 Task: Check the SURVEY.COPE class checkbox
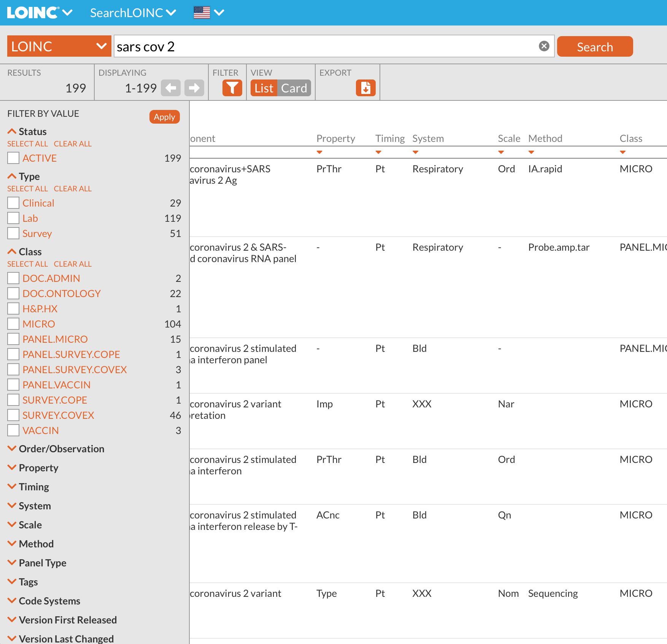(x=13, y=400)
